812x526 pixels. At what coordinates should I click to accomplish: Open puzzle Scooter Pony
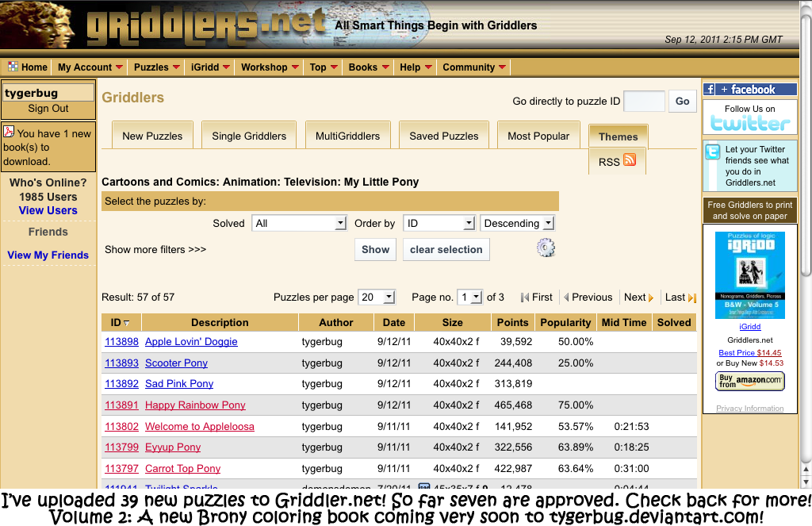176,363
